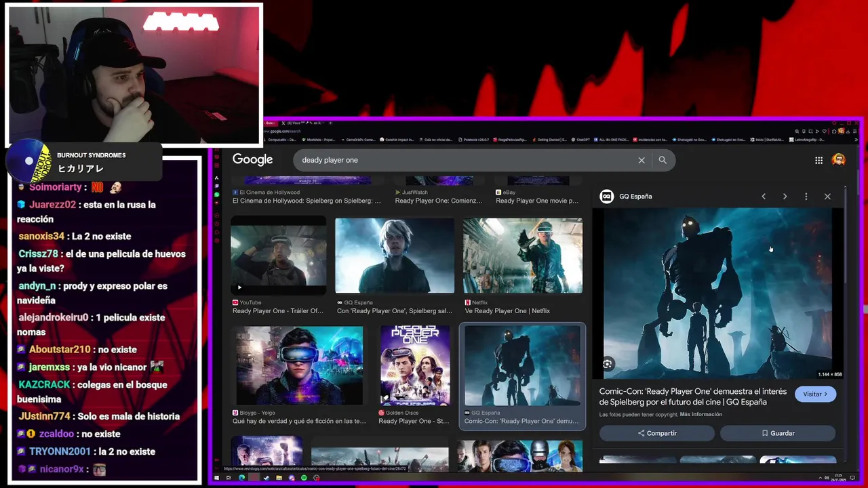Open the eBay 'Ready Player One movie p...' result

[537, 201]
